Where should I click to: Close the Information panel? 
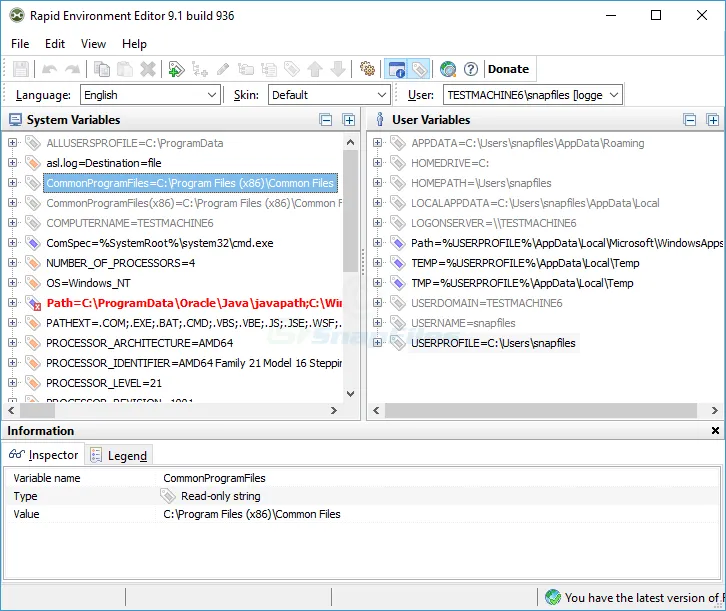coord(715,430)
